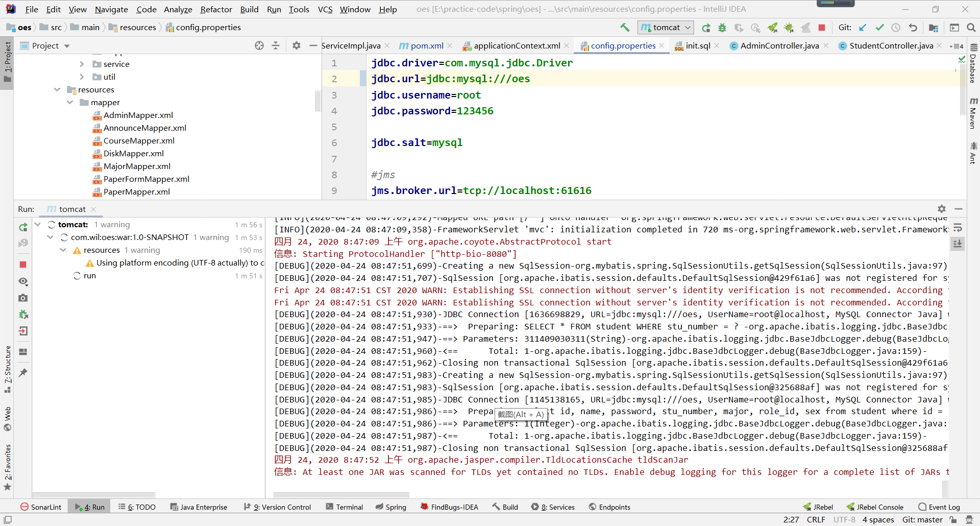Rerun tomcat from the Run panel
The image size is (980, 526).
(x=23, y=227)
